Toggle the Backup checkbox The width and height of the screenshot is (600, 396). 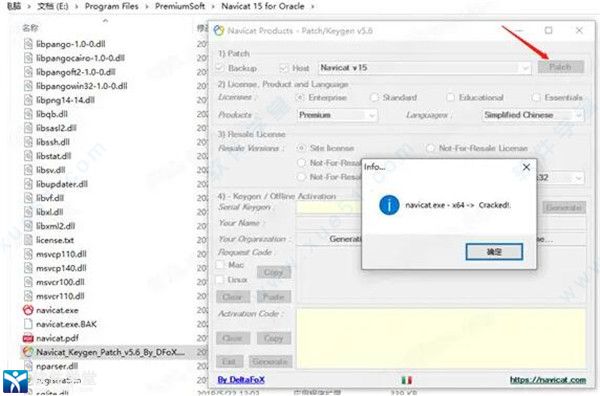click(220, 68)
